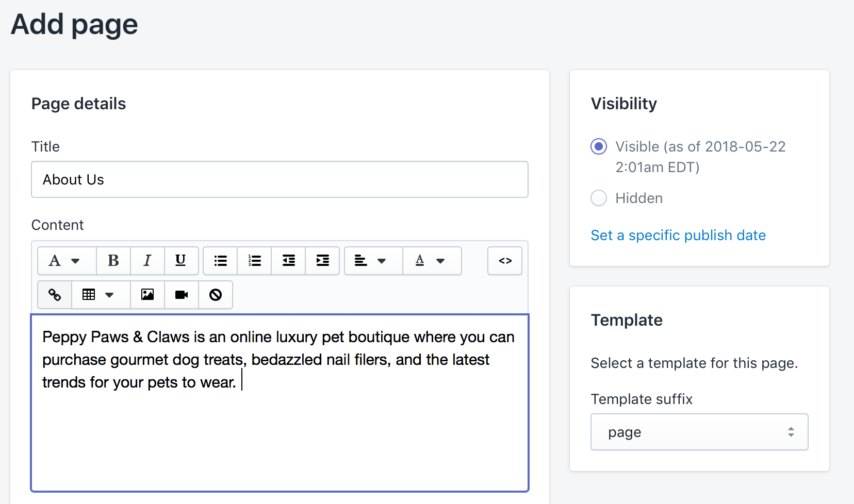Click the insert video icon
The image size is (854, 504).
(x=182, y=295)
